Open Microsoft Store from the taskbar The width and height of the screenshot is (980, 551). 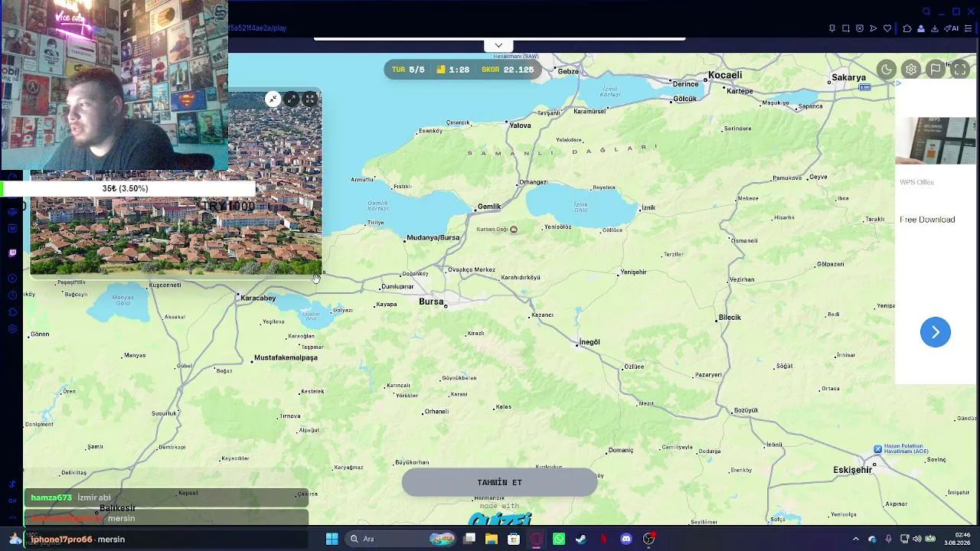coord(514,539)
